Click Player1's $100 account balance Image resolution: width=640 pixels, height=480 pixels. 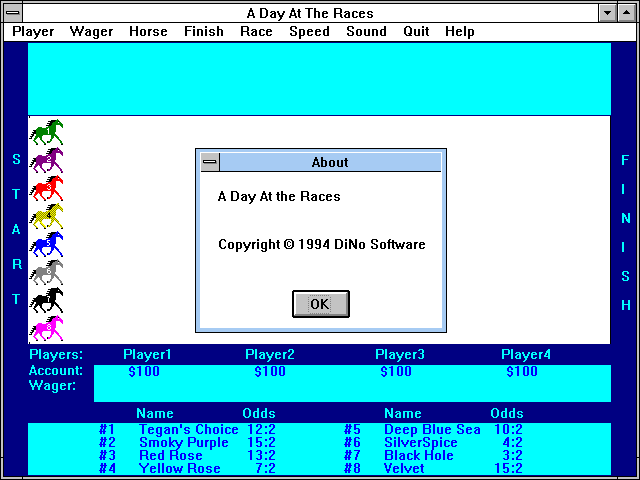[144, 372]
